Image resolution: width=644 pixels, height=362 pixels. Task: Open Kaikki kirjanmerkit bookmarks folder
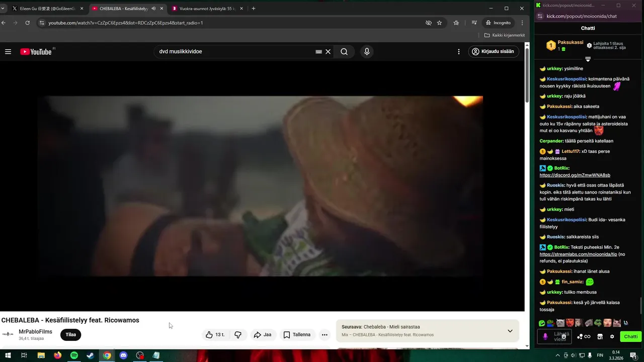(x=505, y=35)
